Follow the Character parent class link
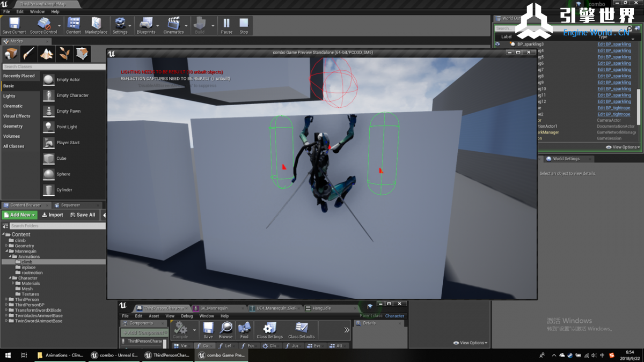The image size is (644, 362). [x=394, y=316]
